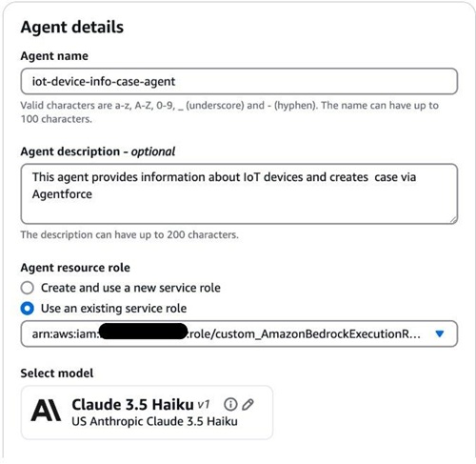Image resolution: width=476 pixels, height=464 pixels.
Task: Click the valid characters hint under Agent name
Action: tap(229, 111)
